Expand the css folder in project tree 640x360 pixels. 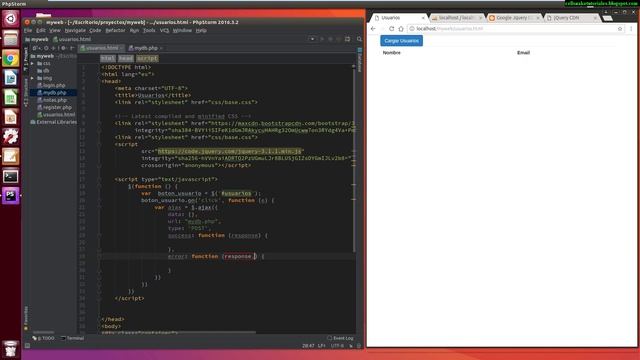point(32,64)
